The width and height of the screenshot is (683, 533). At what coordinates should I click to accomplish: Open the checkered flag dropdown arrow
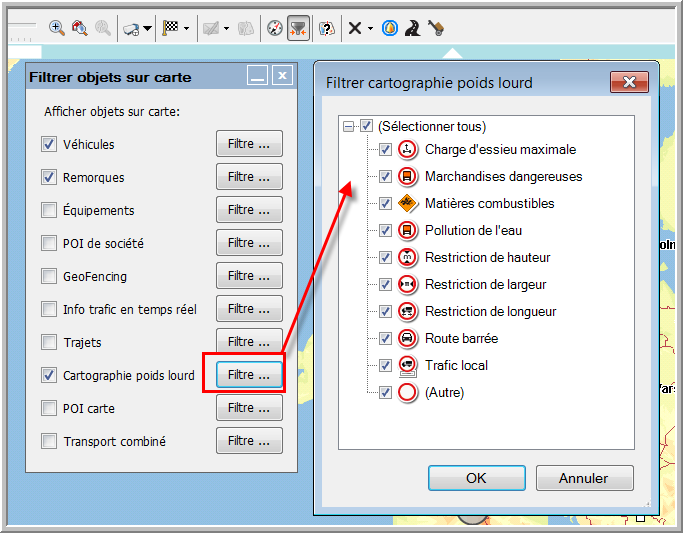coord(186,29)
